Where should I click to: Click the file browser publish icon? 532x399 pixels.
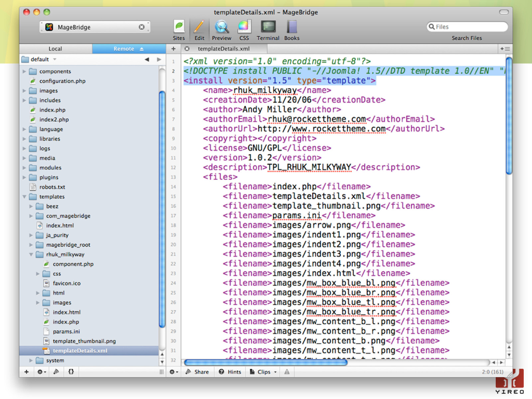[57, 372]
